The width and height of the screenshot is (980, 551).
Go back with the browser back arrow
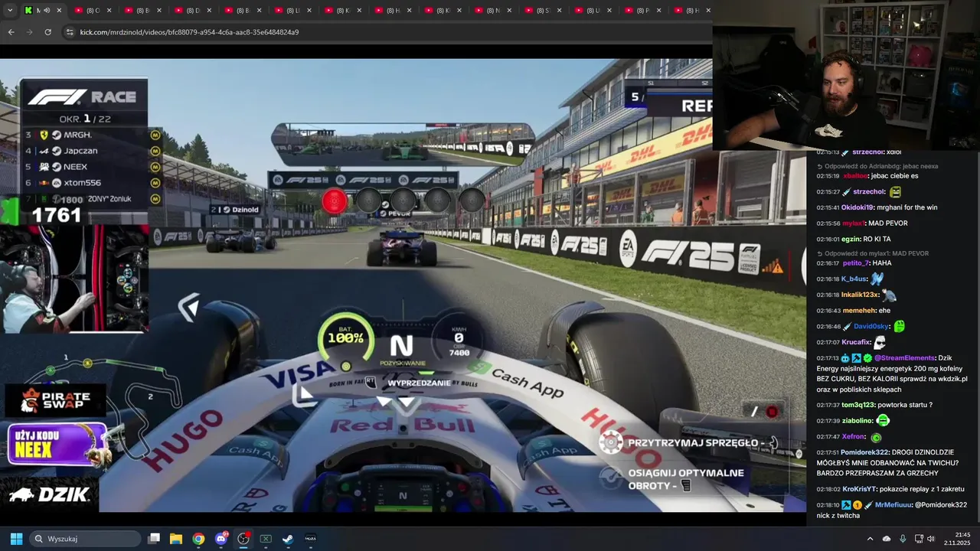pos(11,32)
